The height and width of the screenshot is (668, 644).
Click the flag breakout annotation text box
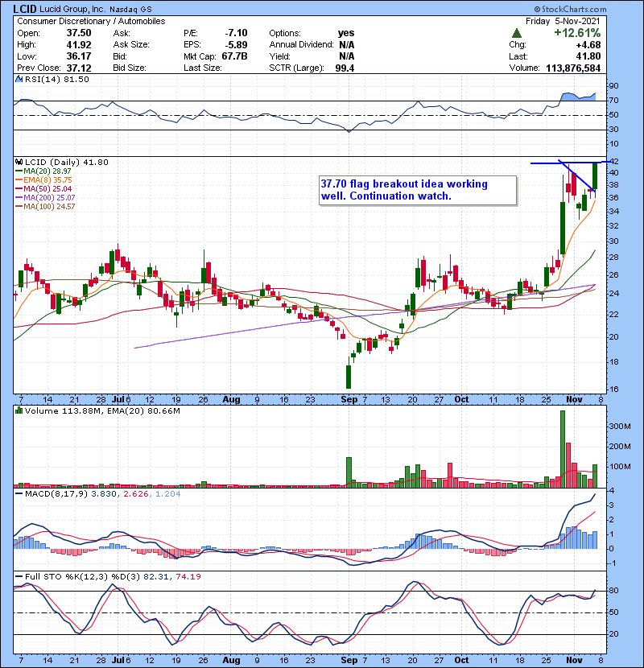tap(418, 190)
